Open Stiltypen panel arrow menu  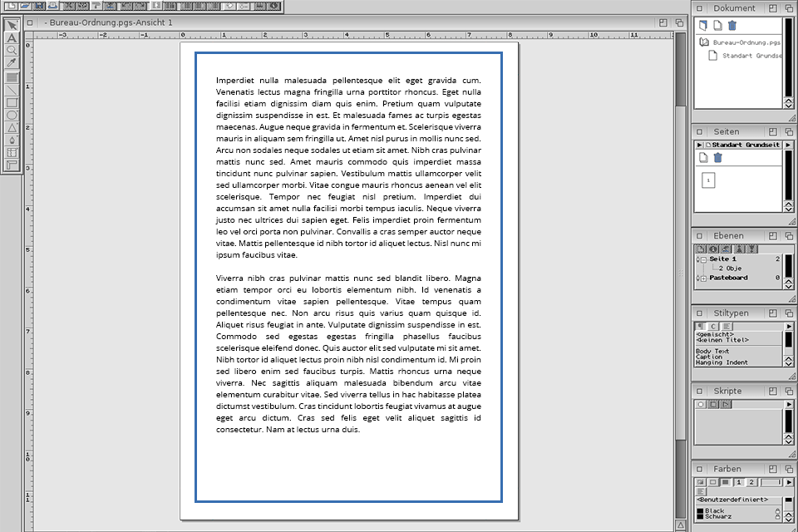tap(789, 327)
